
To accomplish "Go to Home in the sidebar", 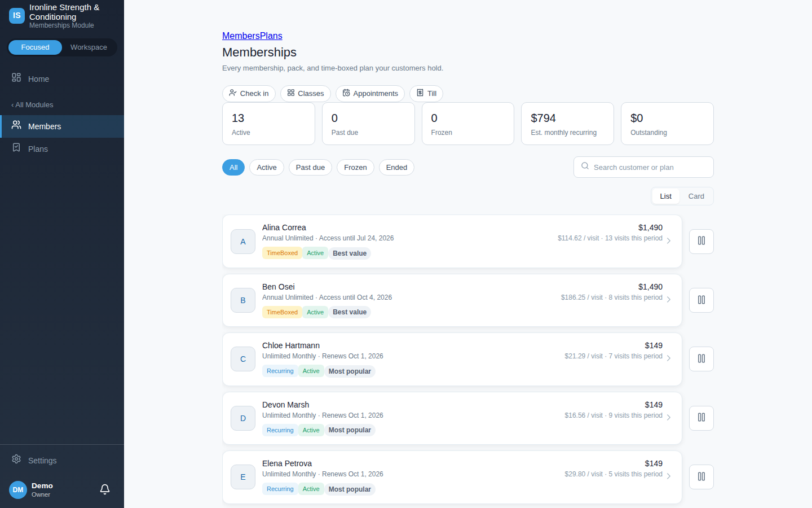I will coord(62,78).
